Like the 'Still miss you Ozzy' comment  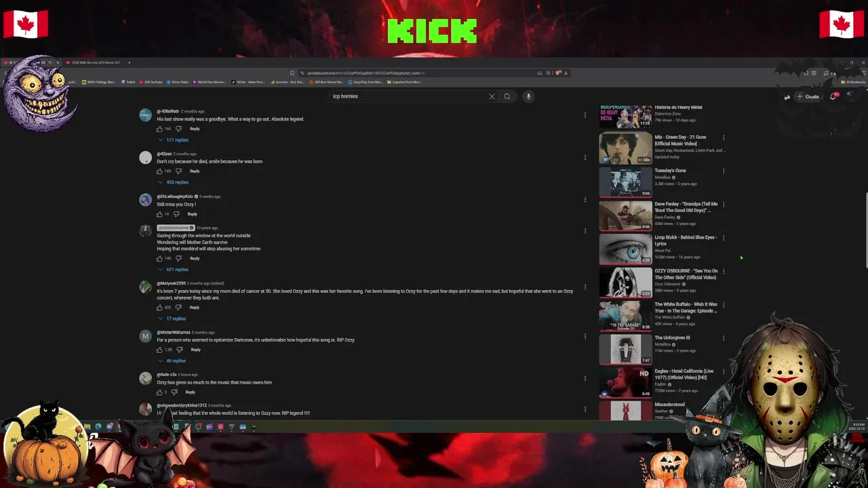160,214
